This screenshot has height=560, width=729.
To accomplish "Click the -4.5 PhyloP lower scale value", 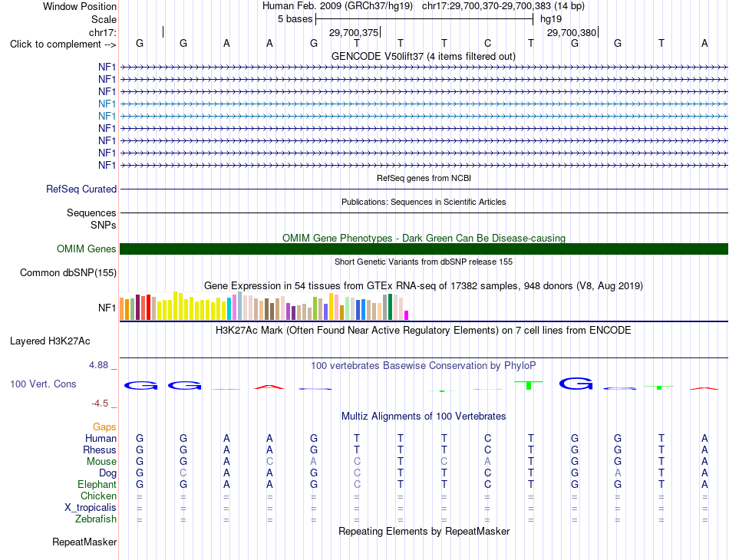I will pos(100,404).
